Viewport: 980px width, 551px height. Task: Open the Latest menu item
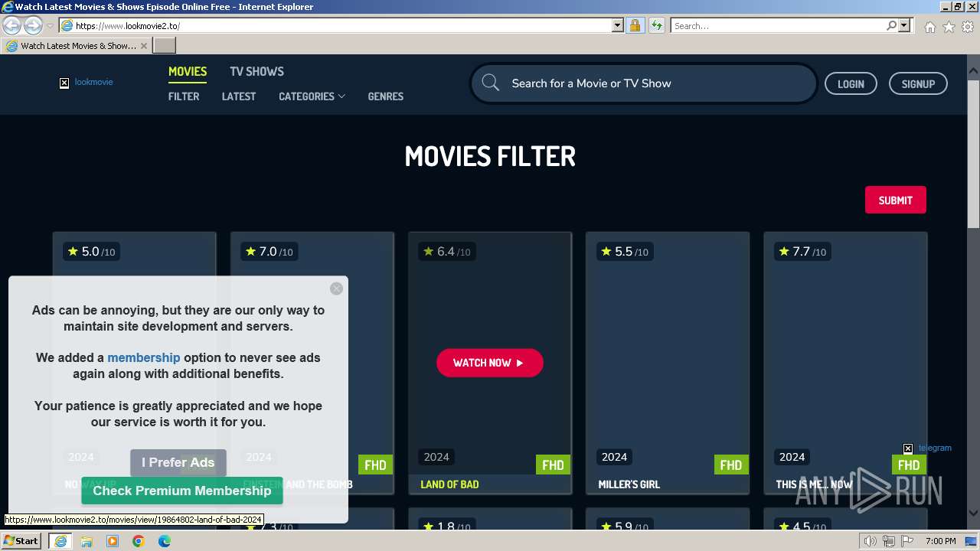click(239, 96)
